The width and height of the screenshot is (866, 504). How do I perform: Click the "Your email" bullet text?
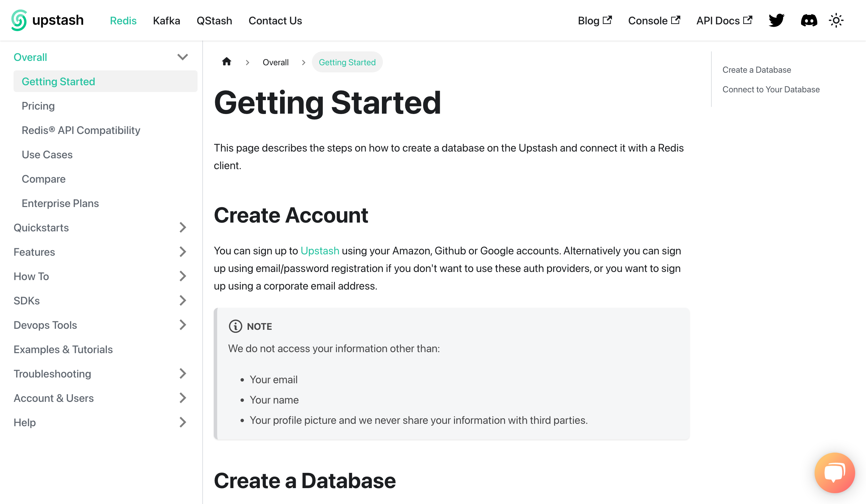click(x=273, y=380)
